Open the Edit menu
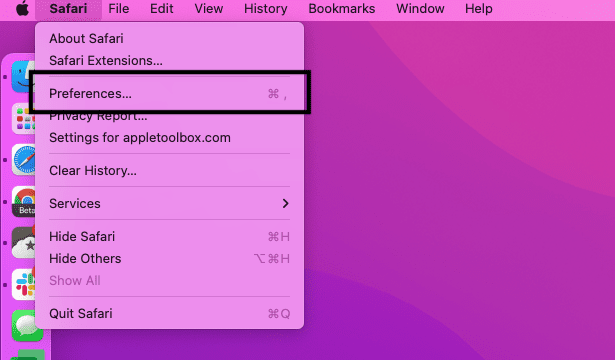Screen dimensions: 615x360 coord(162,9)
